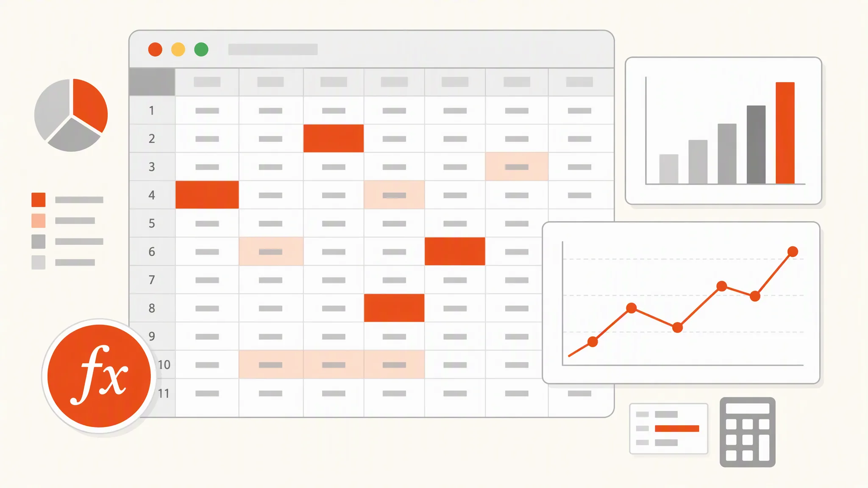Select the gray title bar placeholder
Screen dimensions: 868x488
click(273, 50)
